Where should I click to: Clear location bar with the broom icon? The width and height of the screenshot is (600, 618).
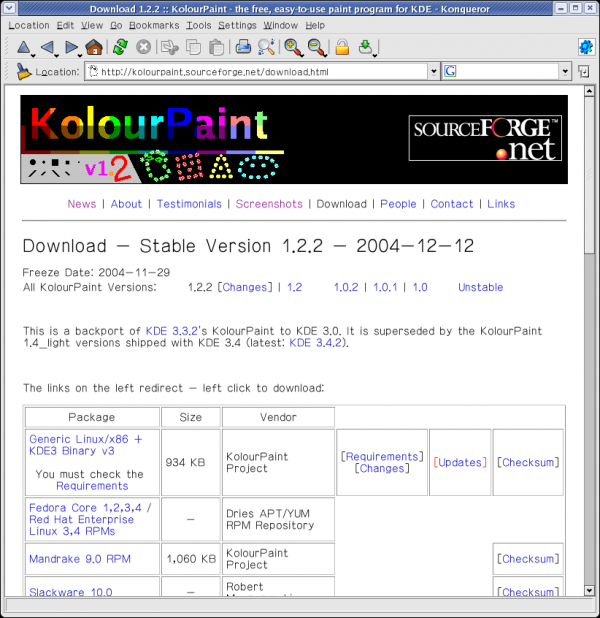pos(24,72)
